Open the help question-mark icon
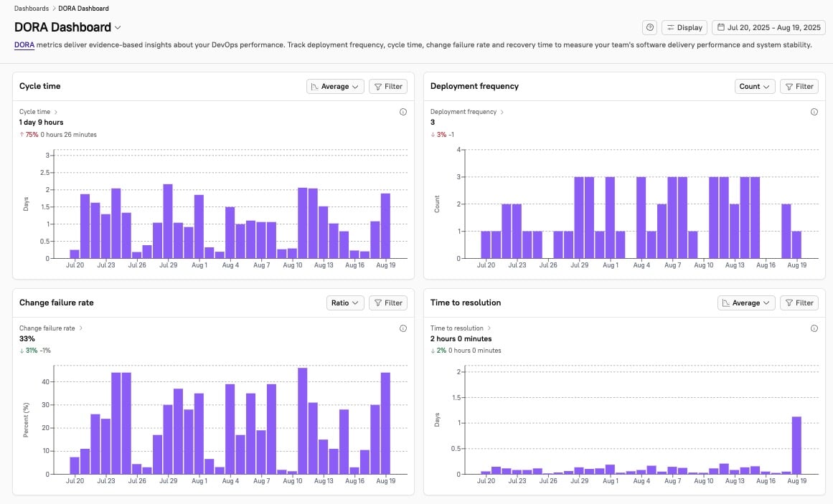 pyautogui.click(x=649, y=28)
